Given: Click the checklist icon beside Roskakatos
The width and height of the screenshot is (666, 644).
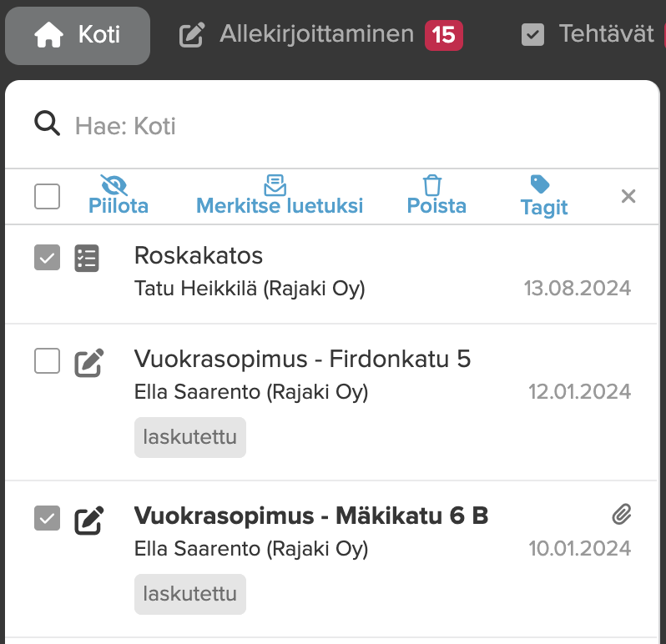Looking at the screenshot, I should pyautogui.click(x=87, y=259).
